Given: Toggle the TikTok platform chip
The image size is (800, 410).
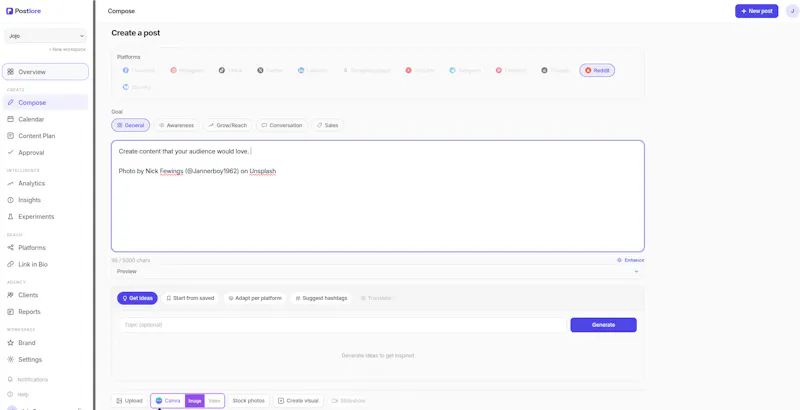Looking at the screenshot, I should coord(231,70).
